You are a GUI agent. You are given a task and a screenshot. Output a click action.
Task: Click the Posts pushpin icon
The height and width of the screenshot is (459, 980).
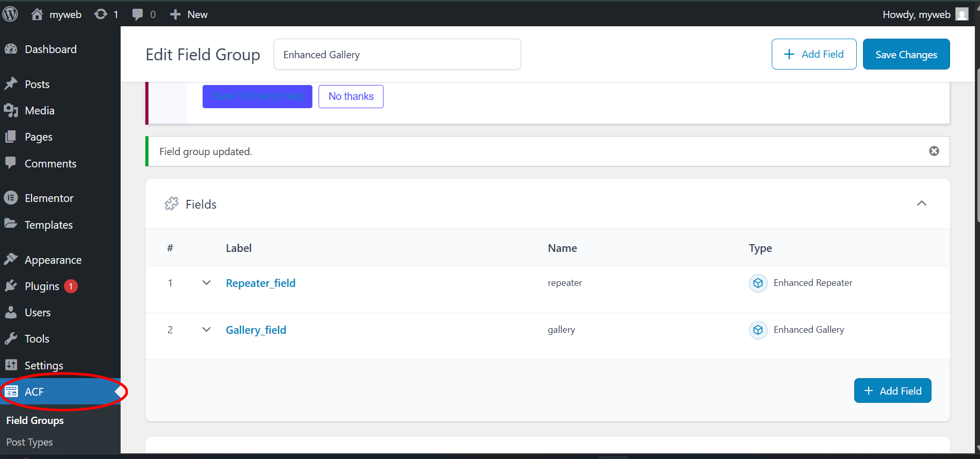pyautogui.click(x=11, y=84)
